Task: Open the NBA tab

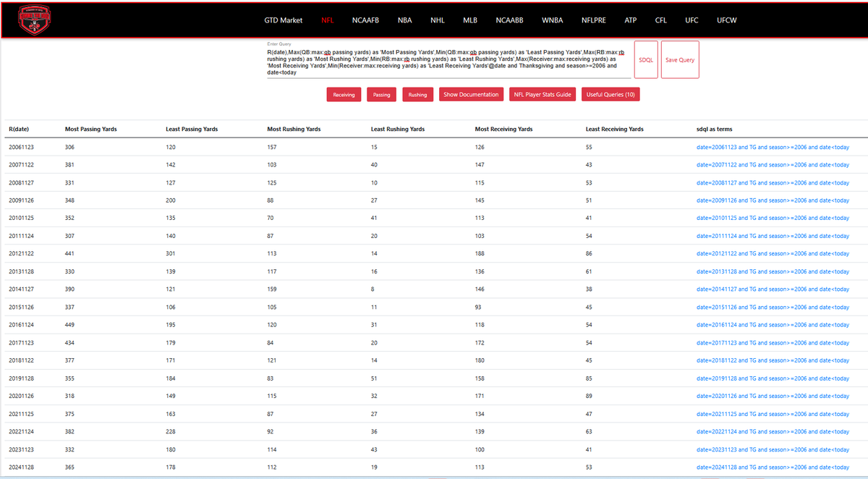Action: pyautogui.click(x=405, y=20)
